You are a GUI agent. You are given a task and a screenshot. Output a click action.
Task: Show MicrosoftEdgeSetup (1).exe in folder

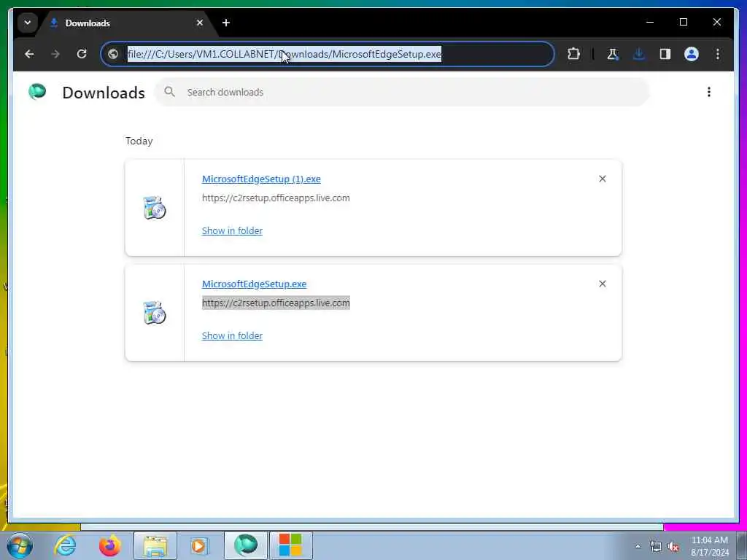[232, 231]
